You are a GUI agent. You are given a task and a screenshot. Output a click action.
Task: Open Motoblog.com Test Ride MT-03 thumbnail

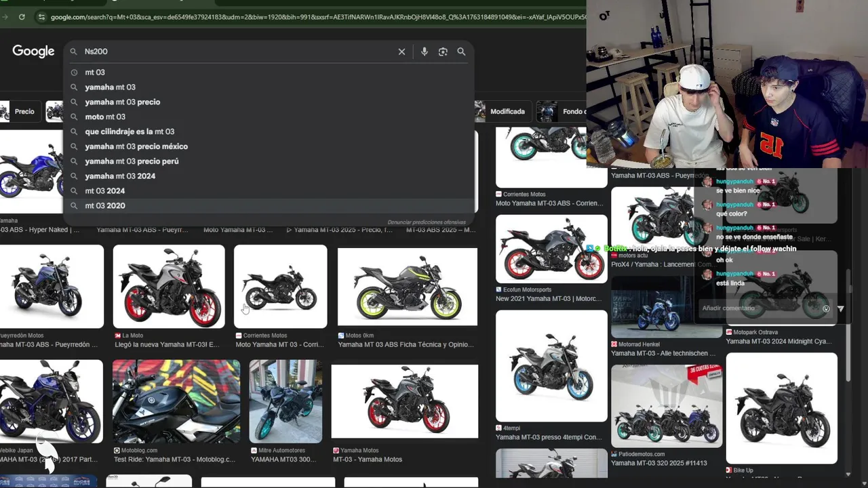tap(176, 401)
